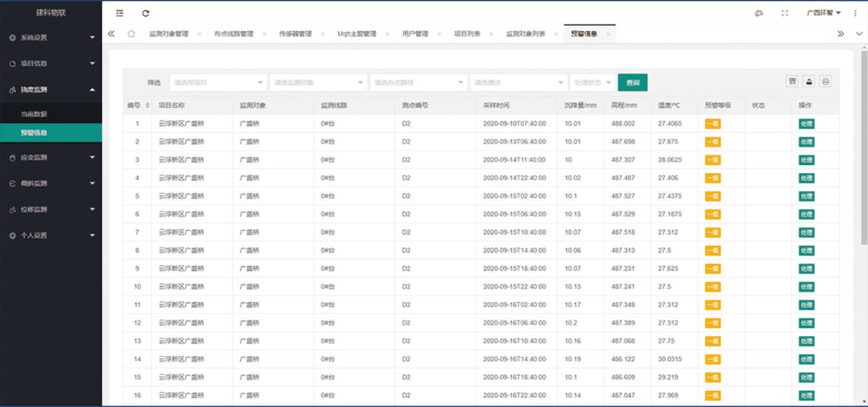Click the 一级 warning badge in row 11
This screenshot has width=868, height=407.
[x=712, y=305]
